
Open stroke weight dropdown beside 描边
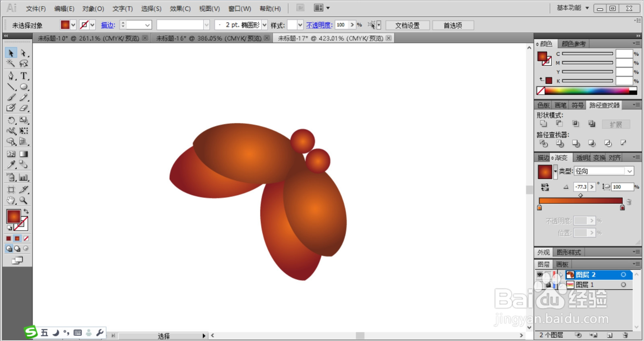[147, 25]
